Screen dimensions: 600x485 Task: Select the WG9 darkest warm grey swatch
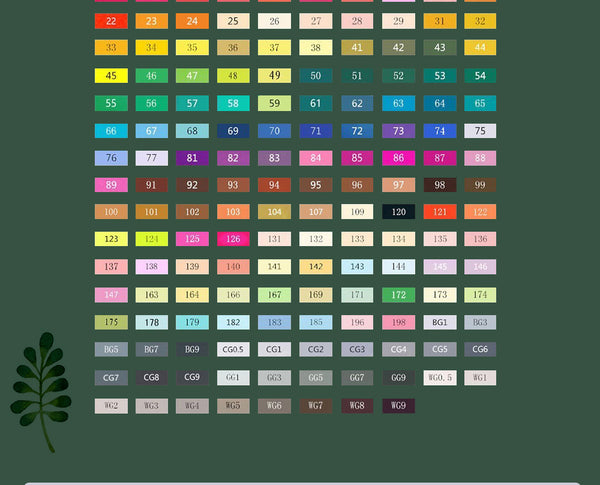coord(398,406)
